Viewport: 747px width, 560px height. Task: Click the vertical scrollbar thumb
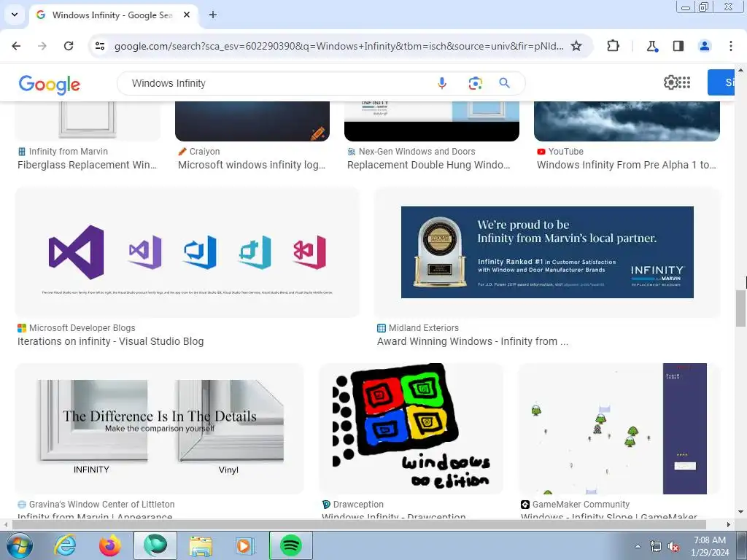pos(740,308)
